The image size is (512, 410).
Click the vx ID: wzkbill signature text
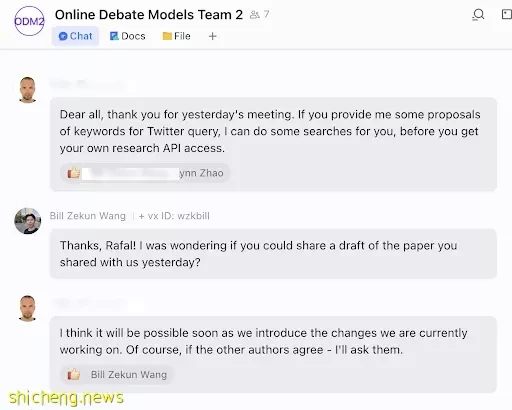click(x=174, y=216)
